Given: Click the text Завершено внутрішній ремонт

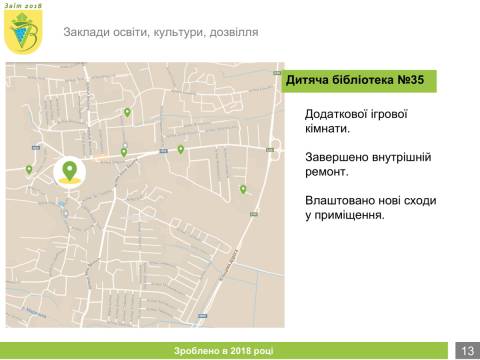Looking at the screenshot, I should [x=368, y=164].
